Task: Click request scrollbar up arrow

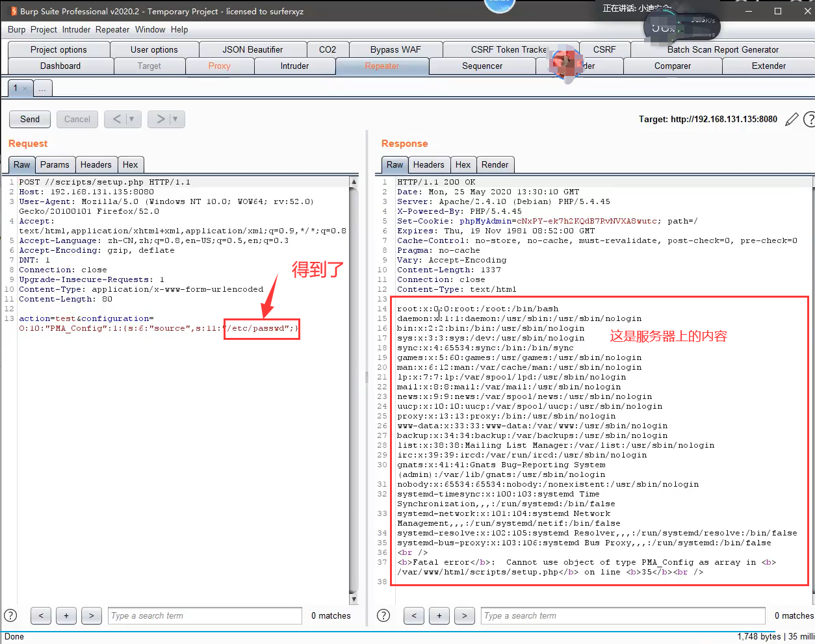Action: point(354,183)
